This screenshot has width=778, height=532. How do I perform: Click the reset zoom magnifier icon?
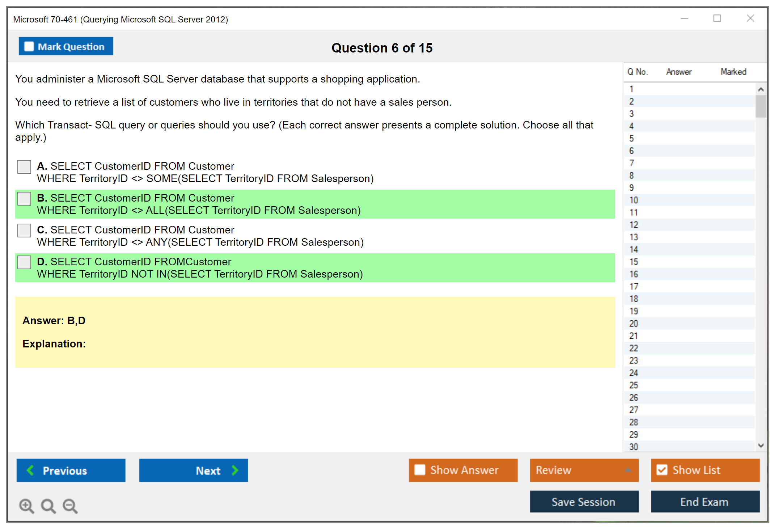[48, 506]
